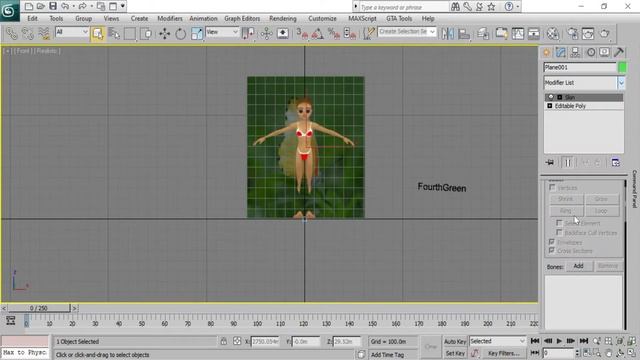Expand the Skin modifier sub-object tree
The width and height of the screenshot is (640, 360).
[x=560, y=98]
